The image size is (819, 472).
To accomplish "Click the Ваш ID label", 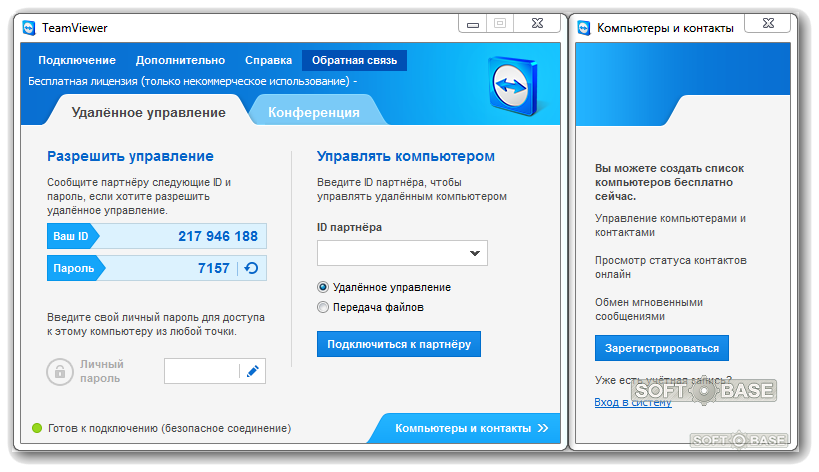I will pos(71,237).
